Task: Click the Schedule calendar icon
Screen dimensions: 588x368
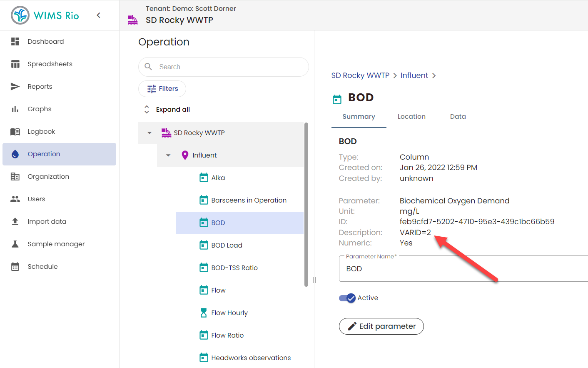Action: point(15,267)
